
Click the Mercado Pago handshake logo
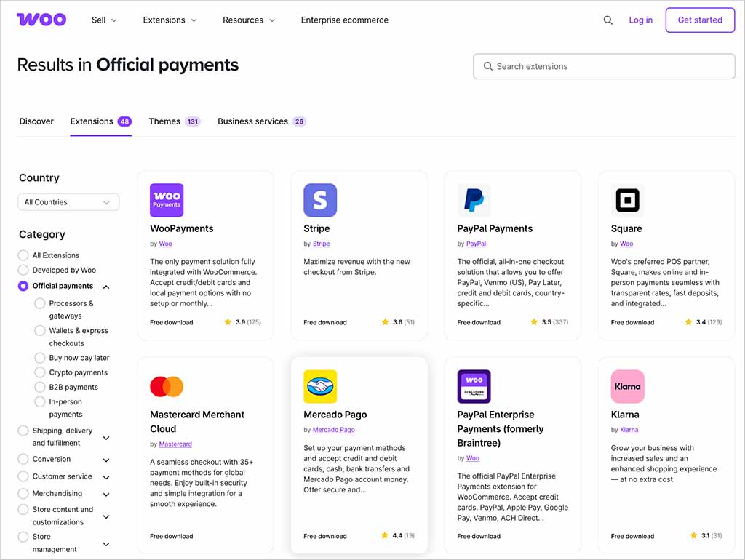pos(320,386)
